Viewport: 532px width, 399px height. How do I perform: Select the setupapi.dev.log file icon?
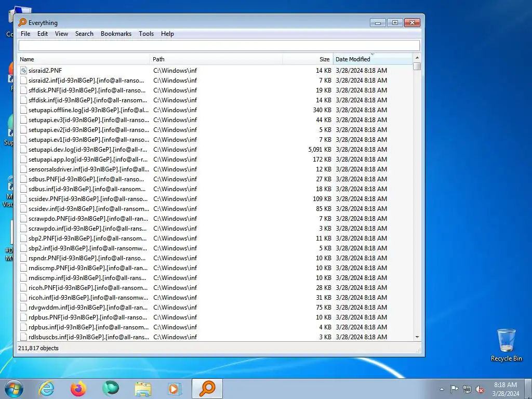tap(23, 149)
